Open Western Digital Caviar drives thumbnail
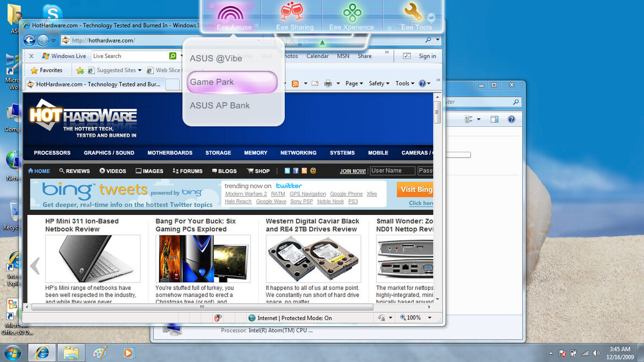This screenshot has width=644, height=362. [313, 259]
